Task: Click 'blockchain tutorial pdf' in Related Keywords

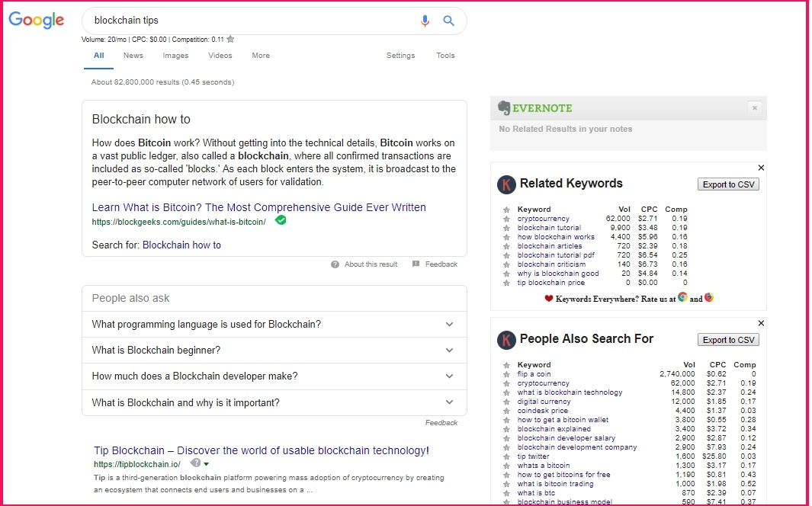Action: click(x=556, y=255)
